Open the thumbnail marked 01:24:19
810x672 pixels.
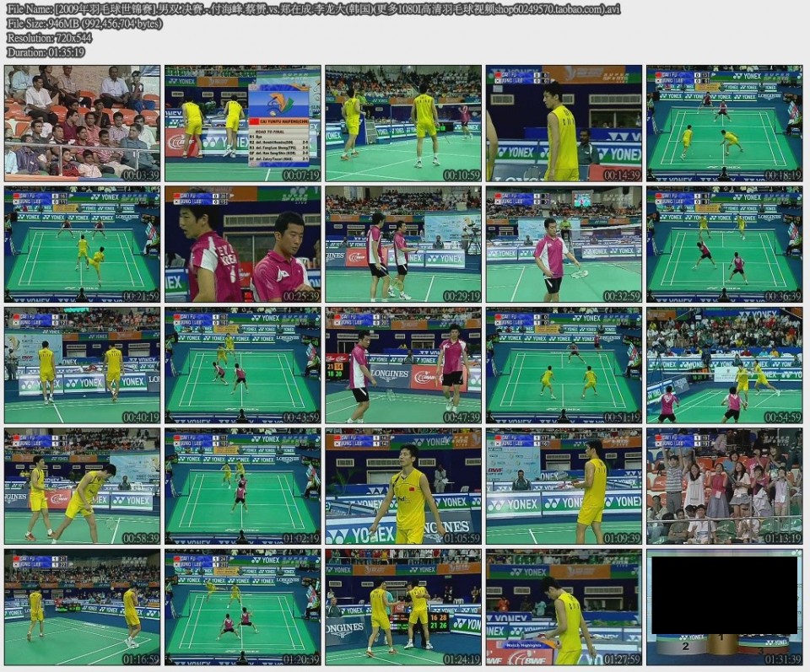[403, 607]
